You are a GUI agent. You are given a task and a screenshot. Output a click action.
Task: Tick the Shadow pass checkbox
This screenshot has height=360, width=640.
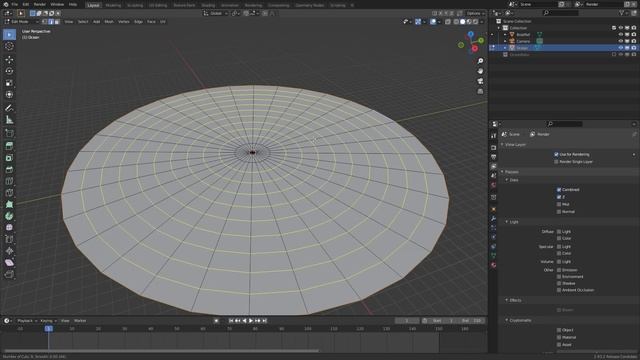tap(559, 283)
